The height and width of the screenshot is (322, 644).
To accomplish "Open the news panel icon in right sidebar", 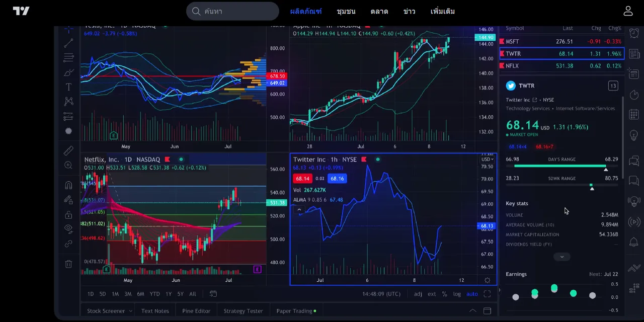I will tap(634, 54).
